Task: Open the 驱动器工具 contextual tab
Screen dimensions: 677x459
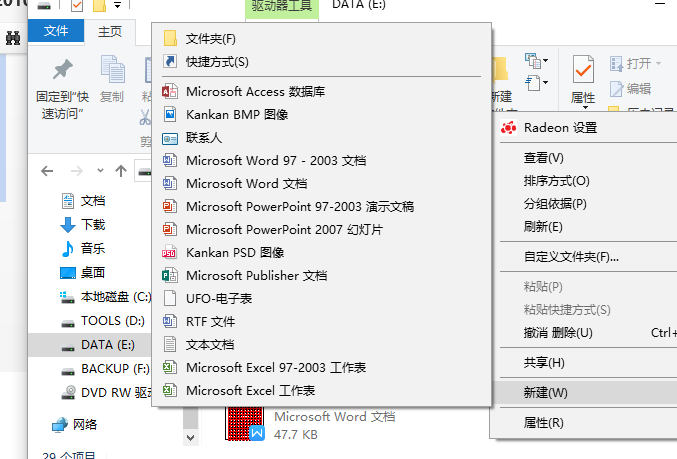Action: pos(282,6)
